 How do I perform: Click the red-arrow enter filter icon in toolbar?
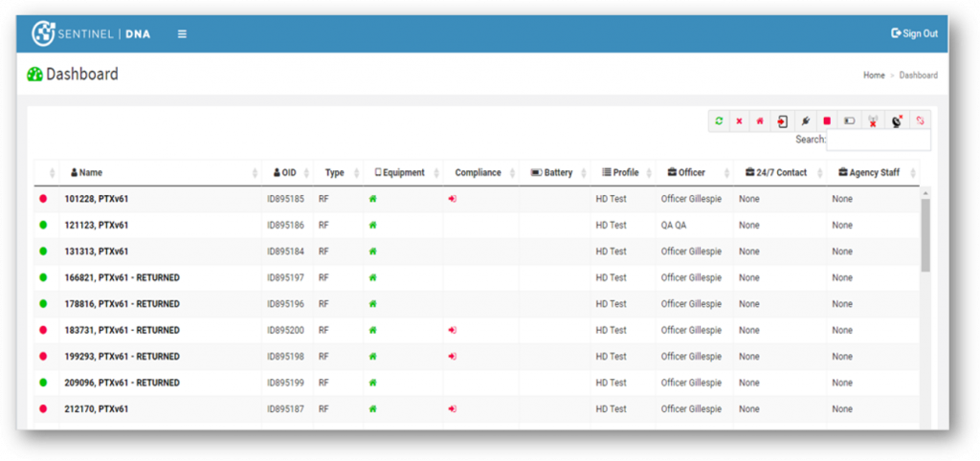pos(782,121)
